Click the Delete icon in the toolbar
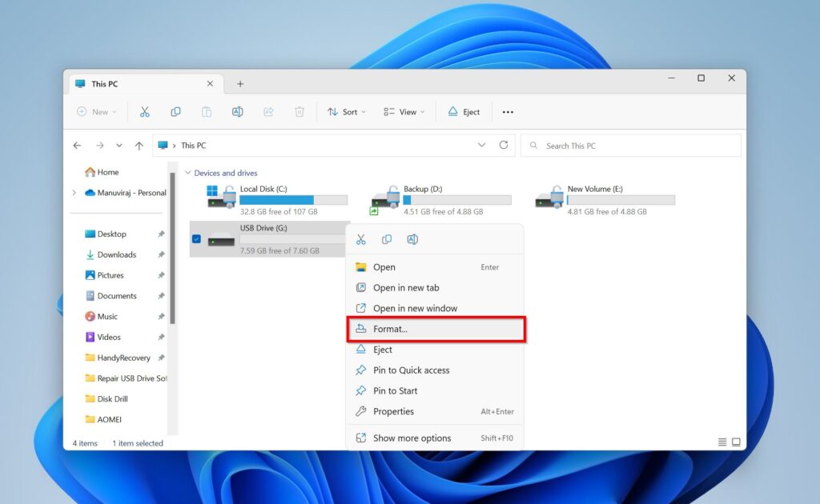The image size is (820, 504). [299, 111]
